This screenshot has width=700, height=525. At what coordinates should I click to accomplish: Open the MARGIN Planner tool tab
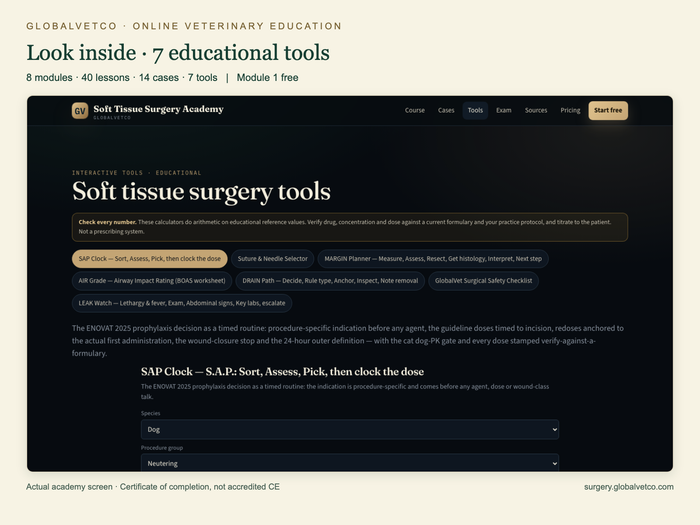(x=433, y=259)
